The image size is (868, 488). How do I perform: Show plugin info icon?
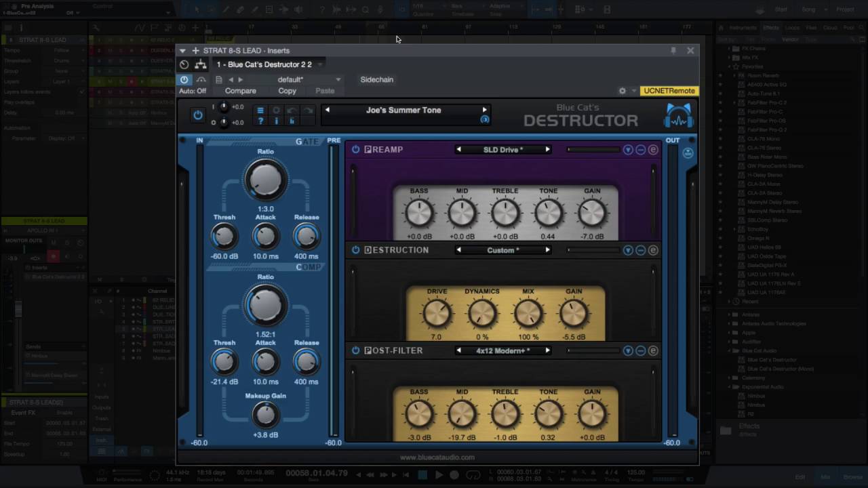276,121
